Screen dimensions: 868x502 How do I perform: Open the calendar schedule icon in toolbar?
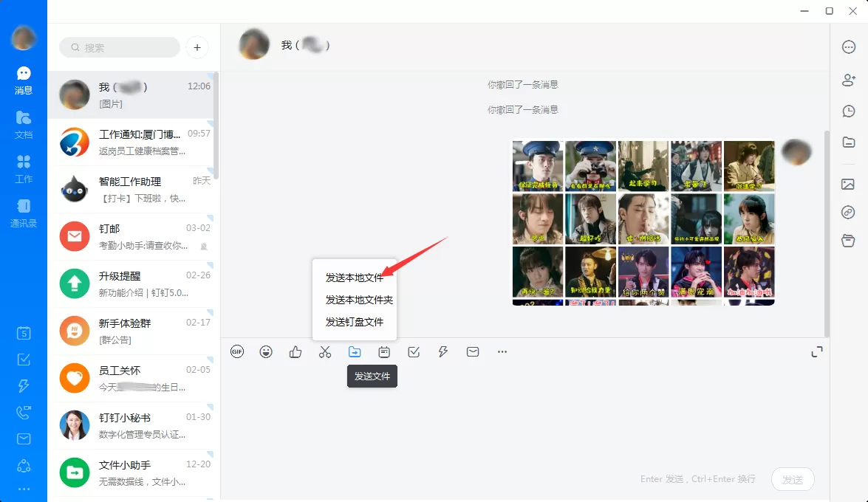384,351
